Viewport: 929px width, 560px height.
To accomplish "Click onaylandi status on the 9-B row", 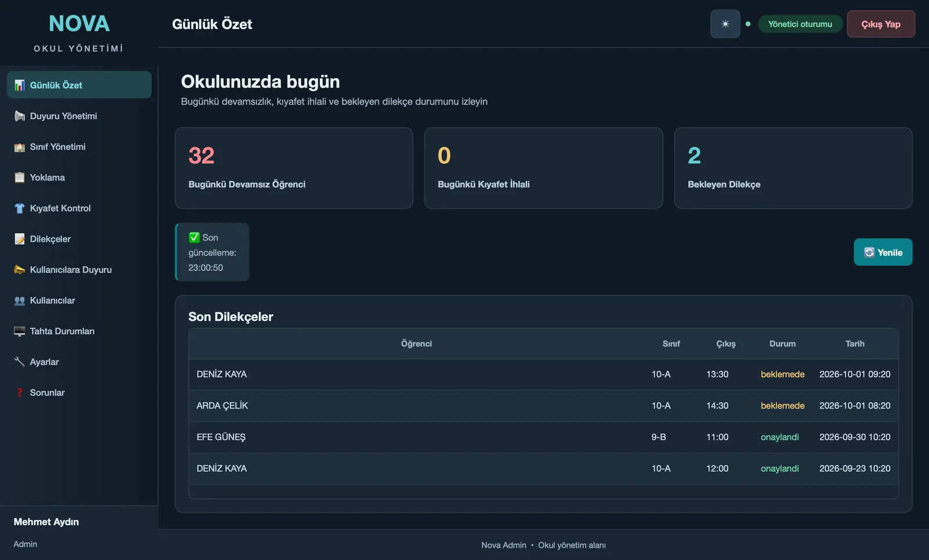I will point(780,437).
